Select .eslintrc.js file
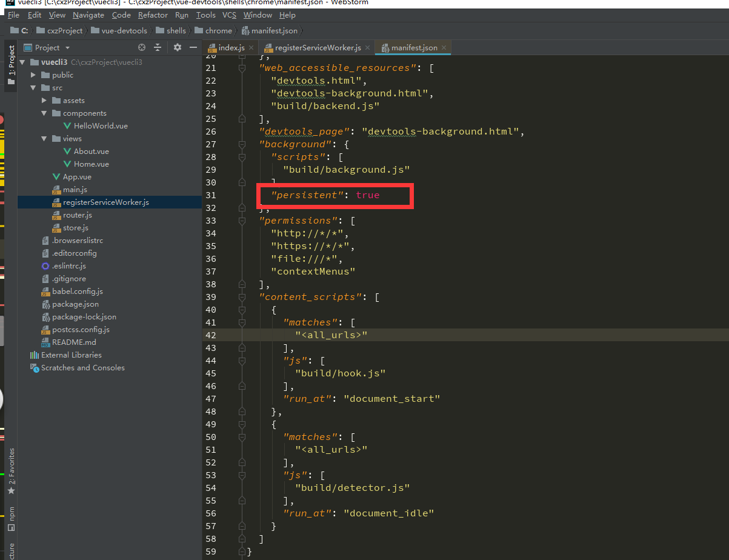 coord(68,266)
